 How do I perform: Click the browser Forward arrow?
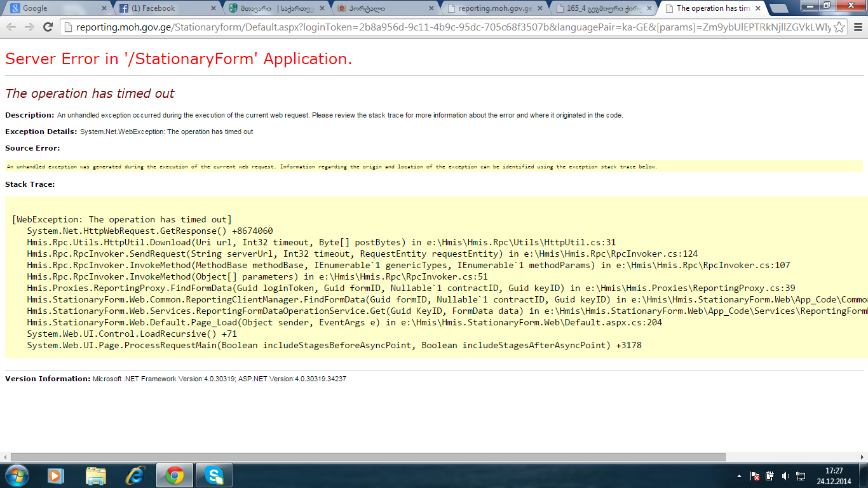click(x=29, y=27)
